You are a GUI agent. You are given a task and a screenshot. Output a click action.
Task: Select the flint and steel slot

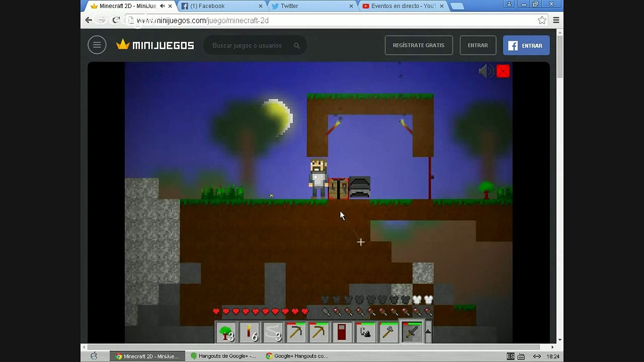coord(365,332)
